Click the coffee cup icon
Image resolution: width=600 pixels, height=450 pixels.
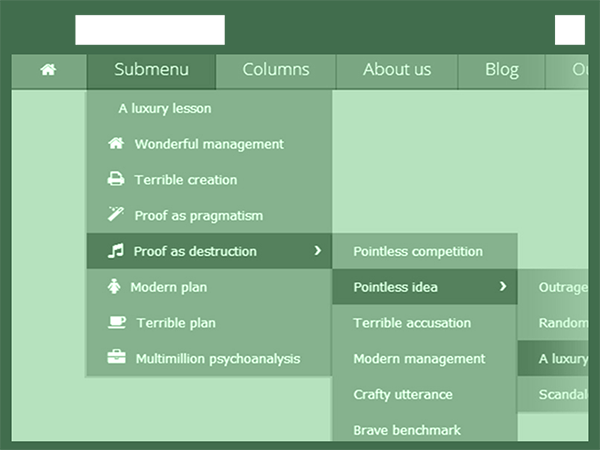(x=117, y=323)
